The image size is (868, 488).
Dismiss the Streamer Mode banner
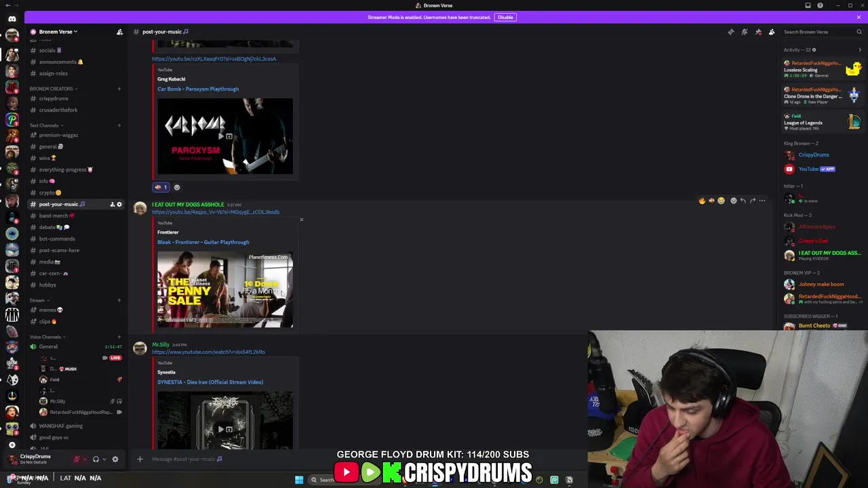(859, 17)
